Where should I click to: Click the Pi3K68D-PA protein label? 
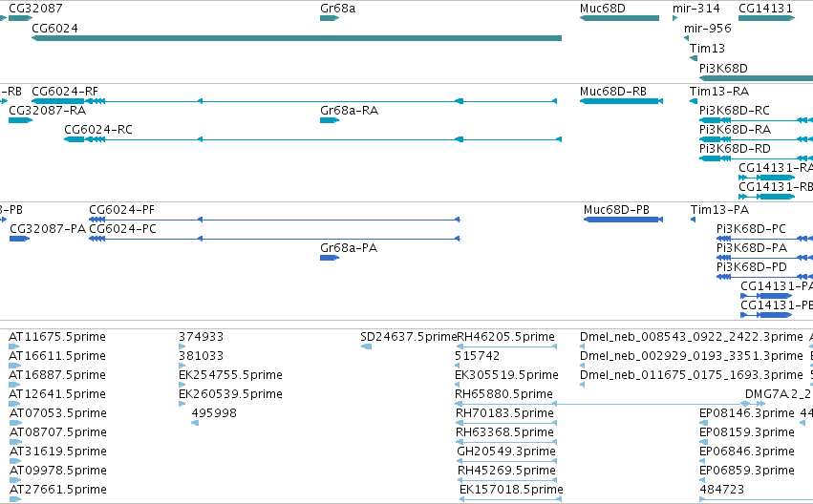click(752, 248)
